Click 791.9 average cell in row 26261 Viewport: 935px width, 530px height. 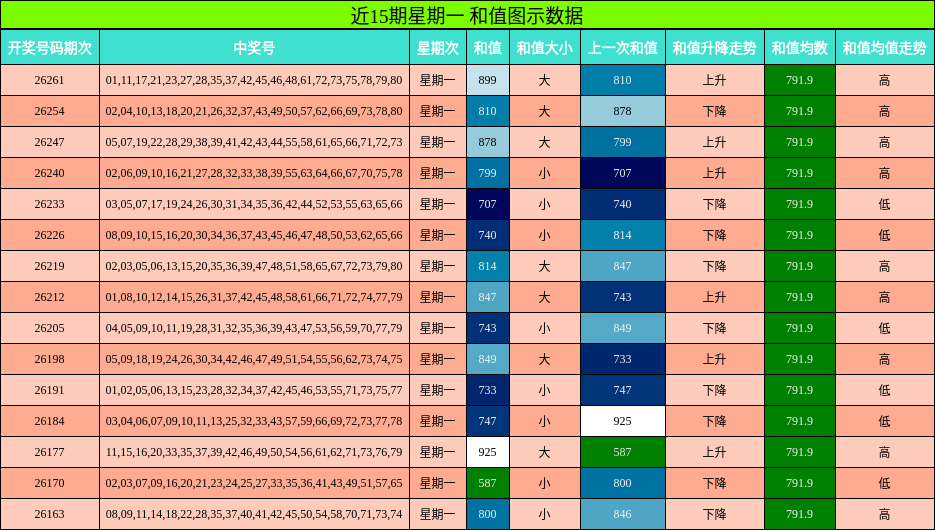point(800,80)
